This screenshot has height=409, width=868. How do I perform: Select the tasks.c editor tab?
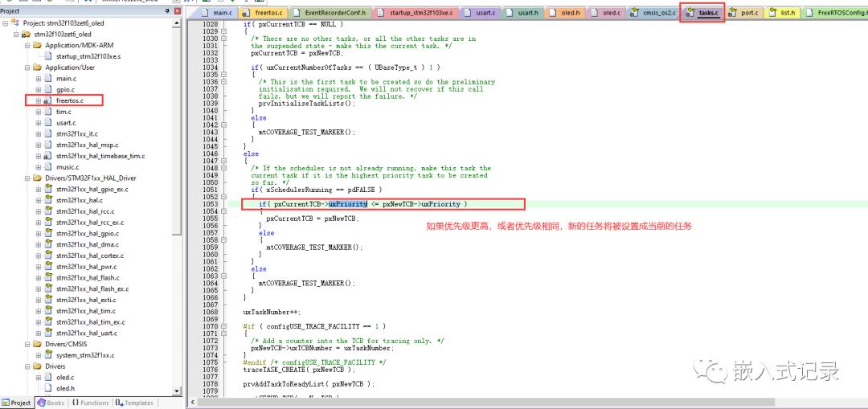click(x=703, y=12)
